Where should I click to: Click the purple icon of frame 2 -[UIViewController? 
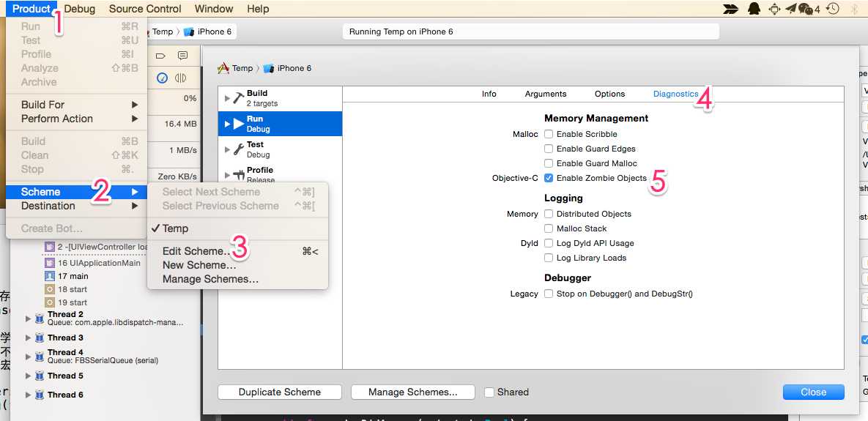pos(49,246)
